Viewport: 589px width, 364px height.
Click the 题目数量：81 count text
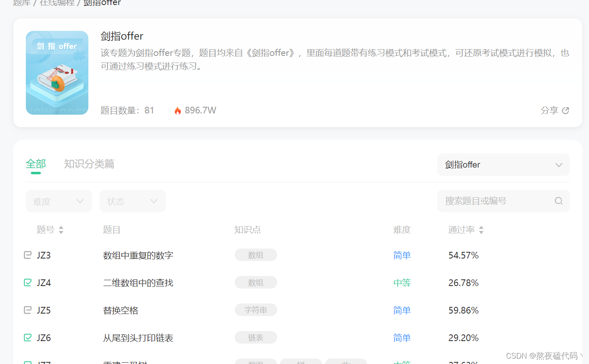tap(128, 110)
